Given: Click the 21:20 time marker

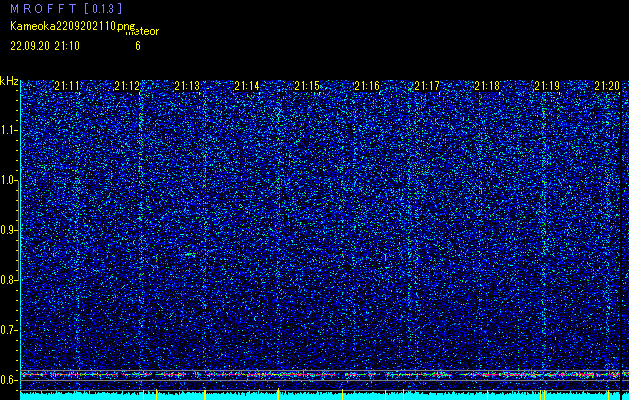Looking at the screenshot, I should pos(607,86).
